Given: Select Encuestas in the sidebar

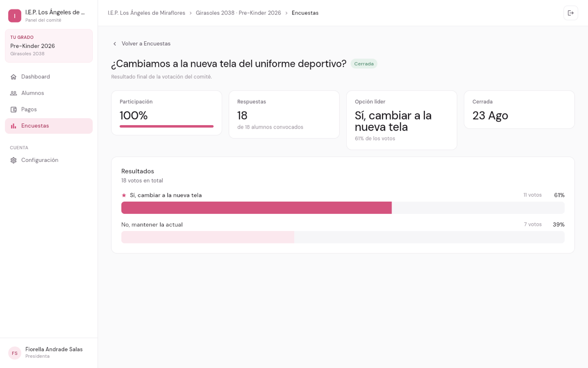Looking at the screenshot, I should (x=49, y=126).
